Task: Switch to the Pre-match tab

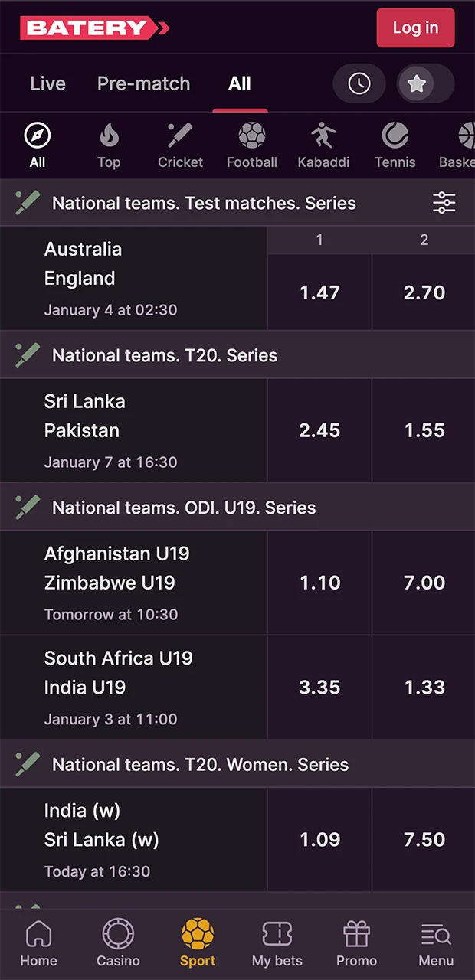Action: tap(143, 83)
